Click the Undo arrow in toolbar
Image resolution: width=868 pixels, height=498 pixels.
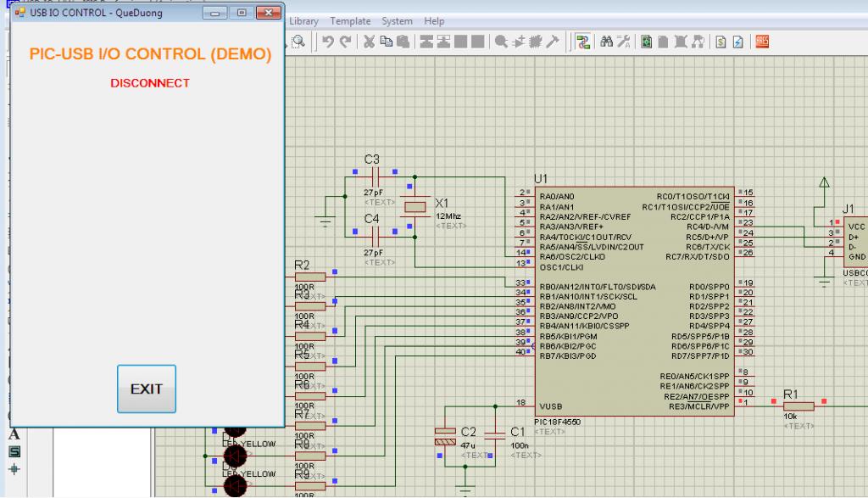coord(328,42)
